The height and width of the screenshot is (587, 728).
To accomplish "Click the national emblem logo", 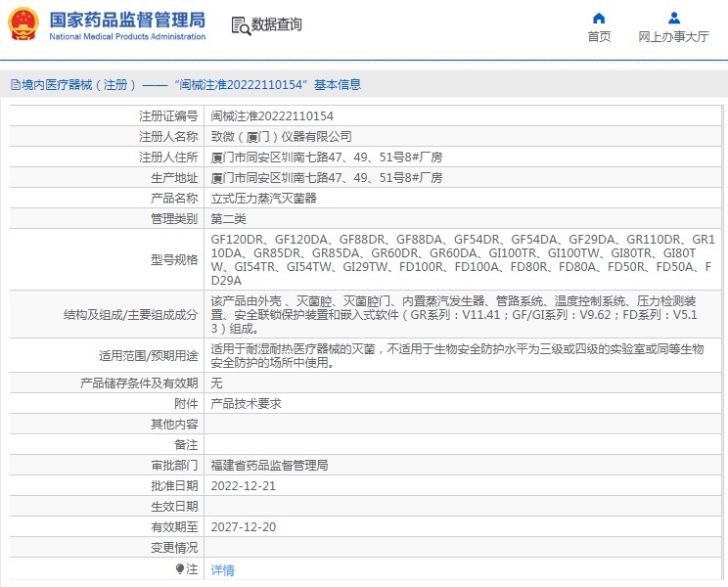I will [23, 24].
